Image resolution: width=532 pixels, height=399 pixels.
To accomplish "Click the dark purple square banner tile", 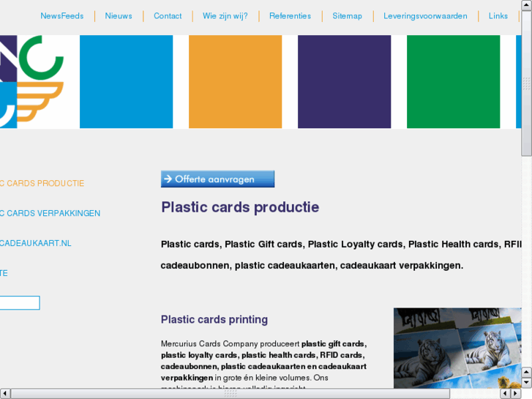I will 345,81.
